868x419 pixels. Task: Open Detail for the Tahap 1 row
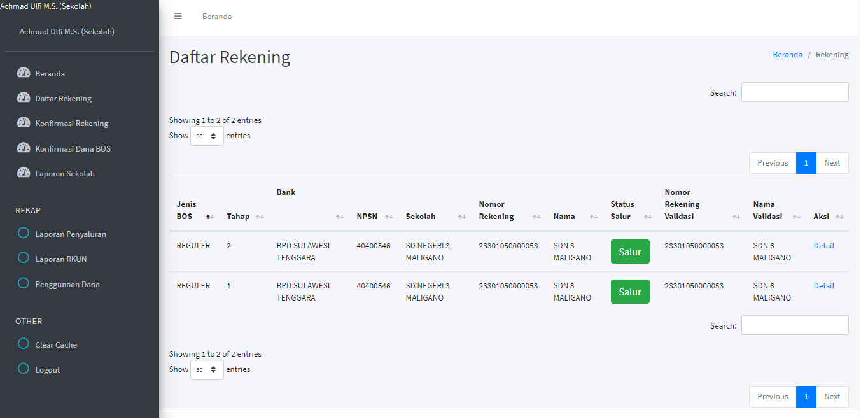tap(823, 285)
